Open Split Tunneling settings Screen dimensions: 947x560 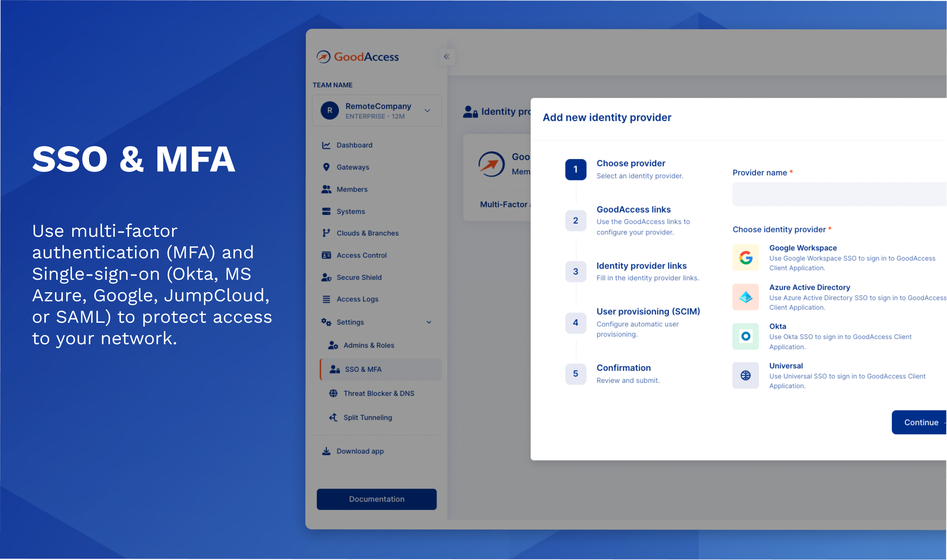click(367, 418)
